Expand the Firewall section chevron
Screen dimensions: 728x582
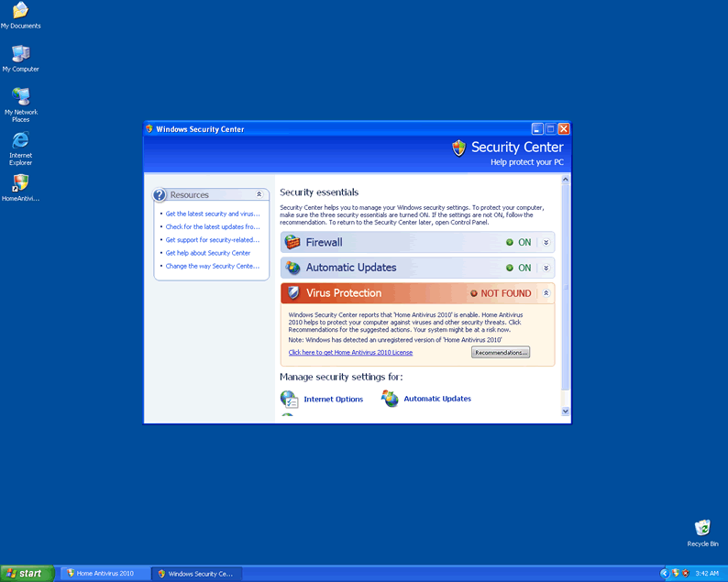[546, 243]
